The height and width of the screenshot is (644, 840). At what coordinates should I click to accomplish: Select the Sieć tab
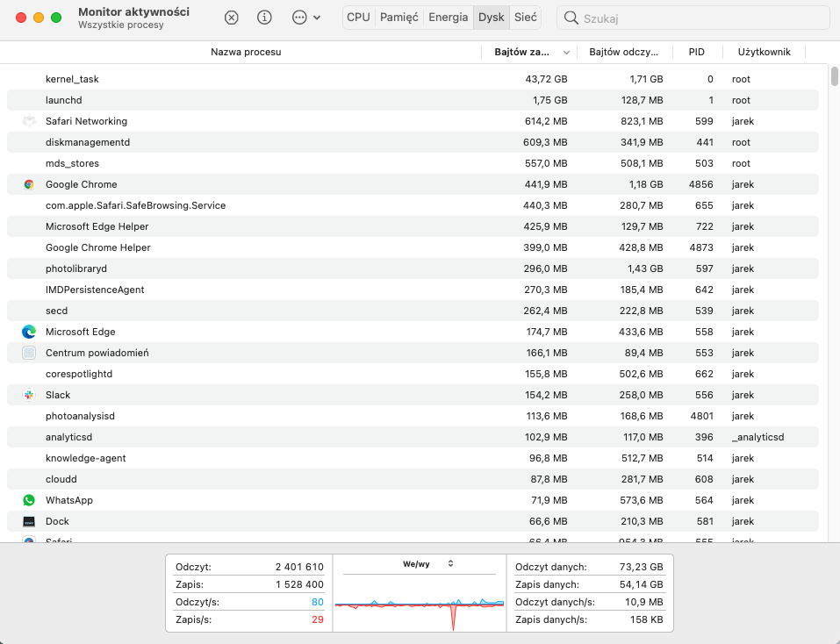point(525,18)
